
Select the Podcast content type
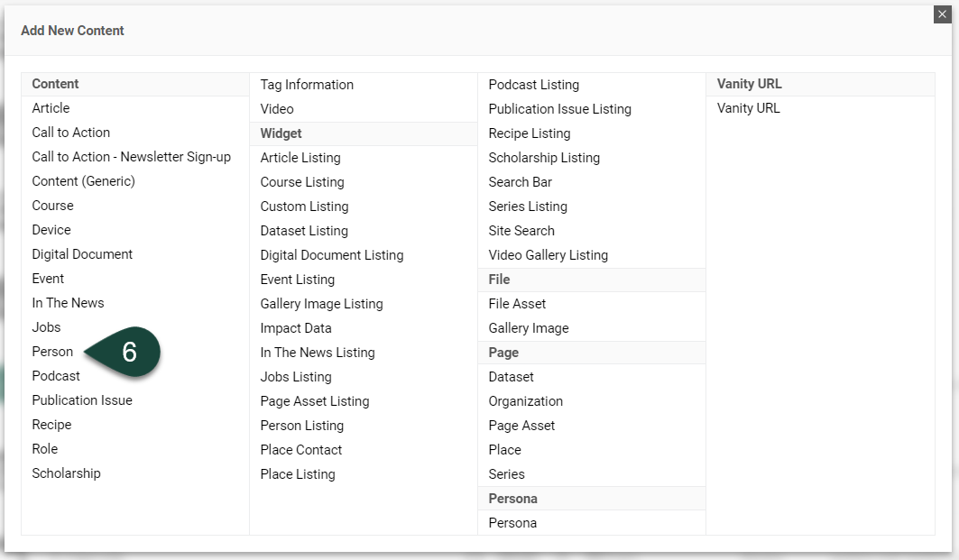(x=56, y=376)
